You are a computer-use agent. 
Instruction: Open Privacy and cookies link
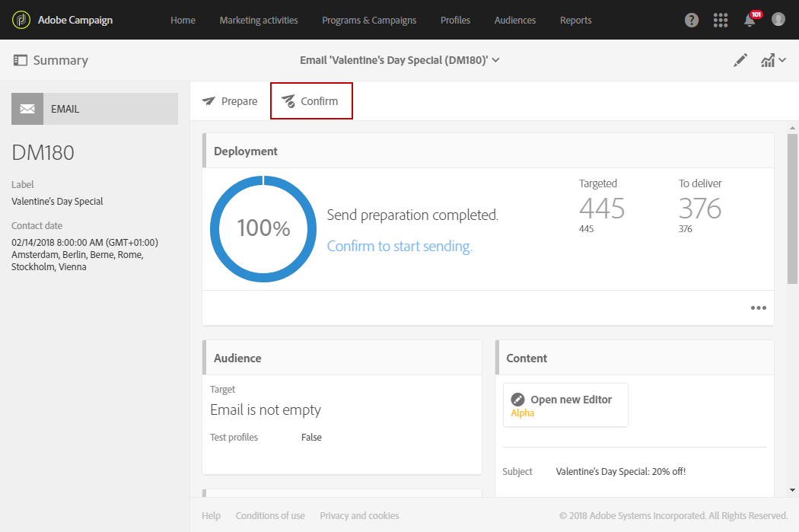point(359,516)
